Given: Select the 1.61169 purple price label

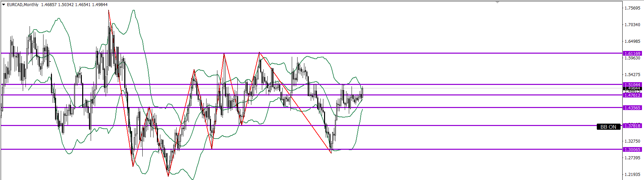Looking at the screenshot, I should 632,53.
